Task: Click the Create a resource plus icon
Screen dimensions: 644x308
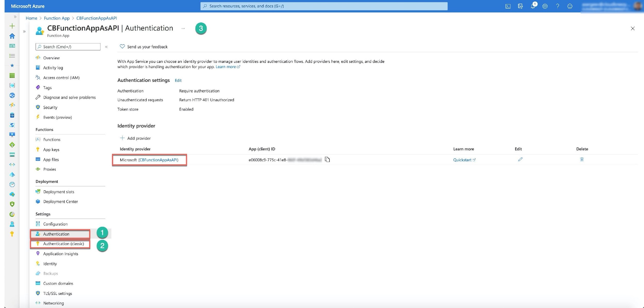Action: [12, 26]
